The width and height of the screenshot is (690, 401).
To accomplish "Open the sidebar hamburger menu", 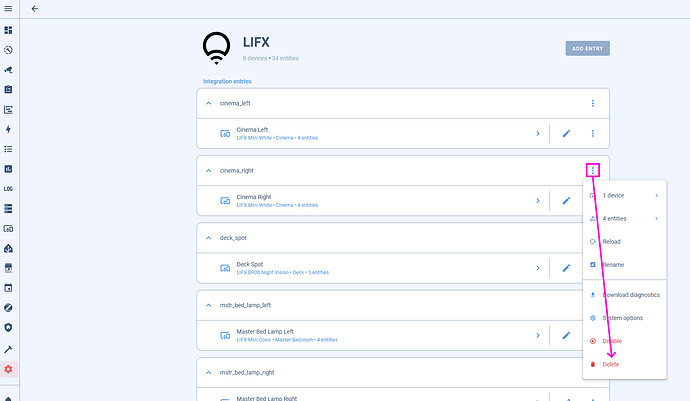I will [x=8, y=8].
